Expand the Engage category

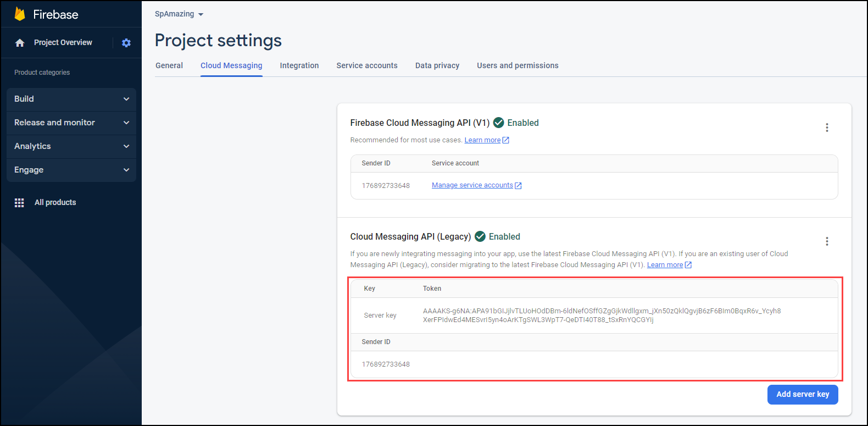[71, 170]
